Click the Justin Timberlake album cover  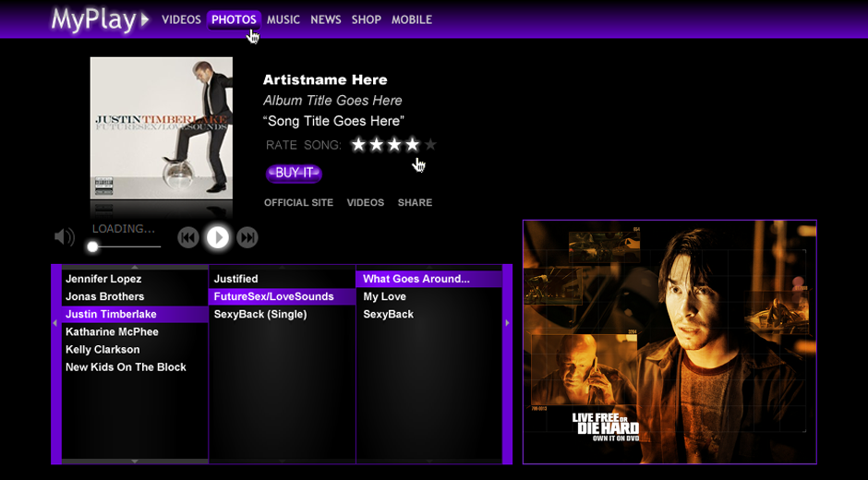pos(161,128)
